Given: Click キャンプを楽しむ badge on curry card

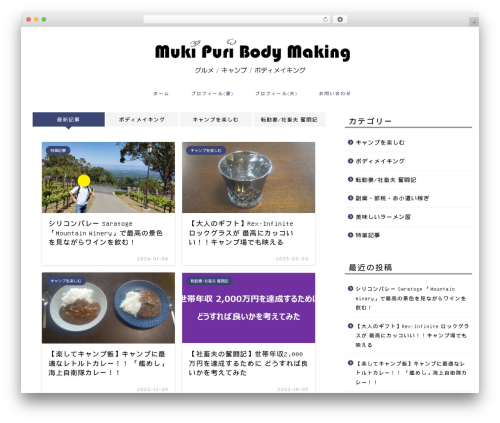Looking at the screenshot, I should coord(66,281).
